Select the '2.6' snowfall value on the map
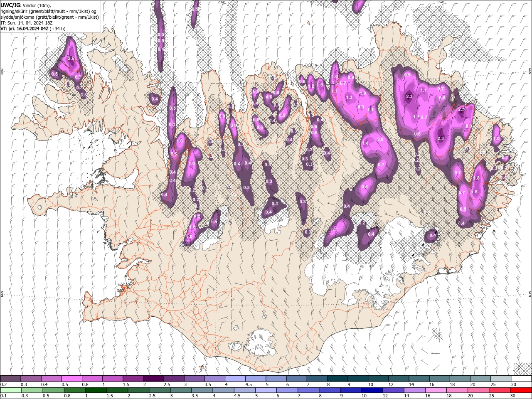 (71, 58)
